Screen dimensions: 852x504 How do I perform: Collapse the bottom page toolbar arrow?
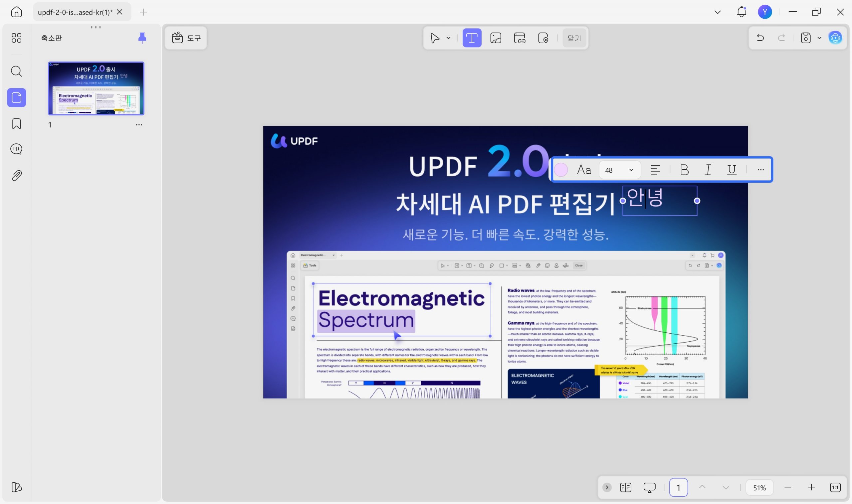click(607, 488)
